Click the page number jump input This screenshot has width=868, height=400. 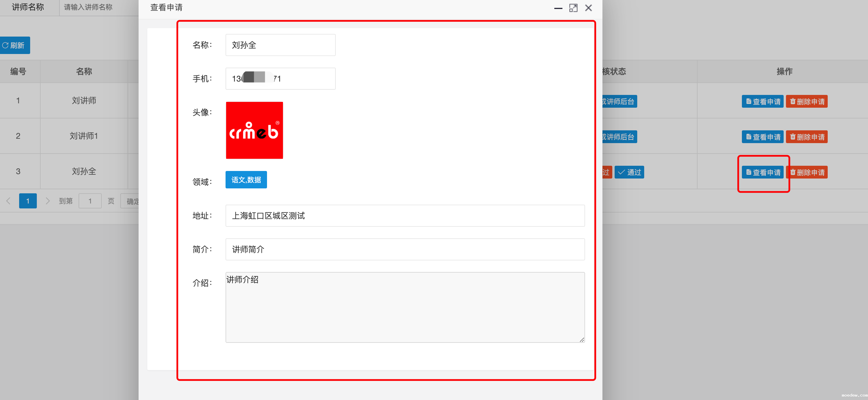click(90, 201)
